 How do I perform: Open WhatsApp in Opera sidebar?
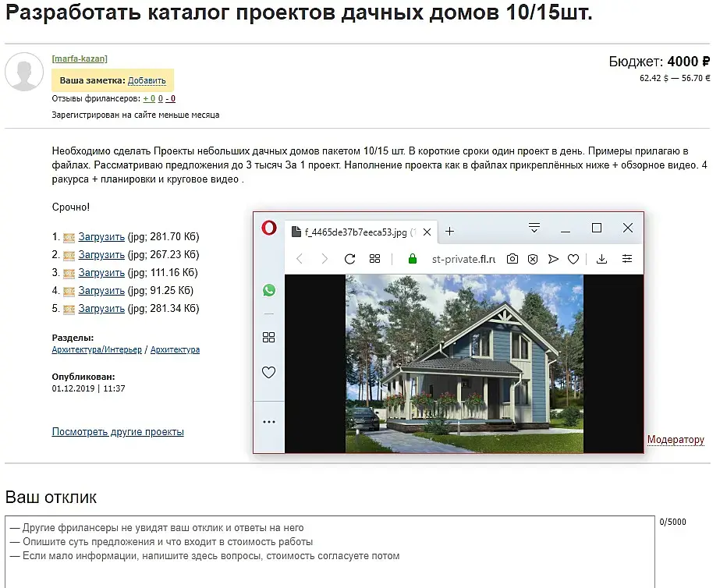coord(269,290)
